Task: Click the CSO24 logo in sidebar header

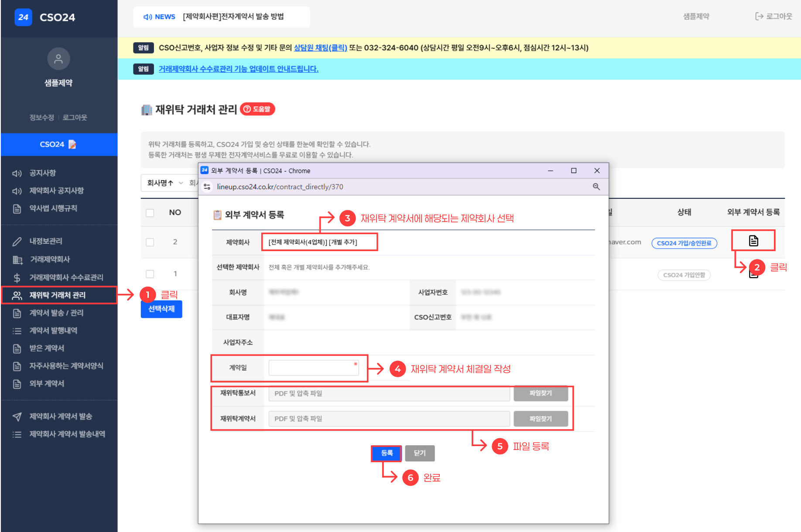Action: (x=45, y=17)
